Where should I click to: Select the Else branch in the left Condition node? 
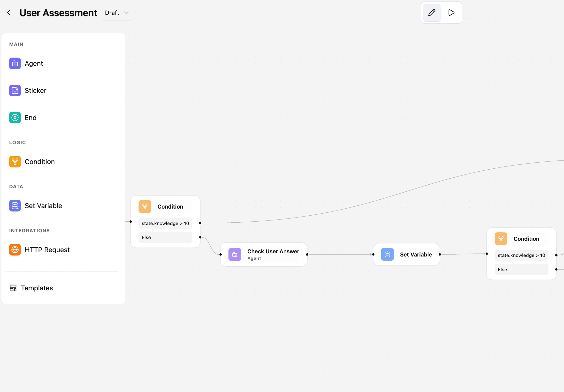165,237
